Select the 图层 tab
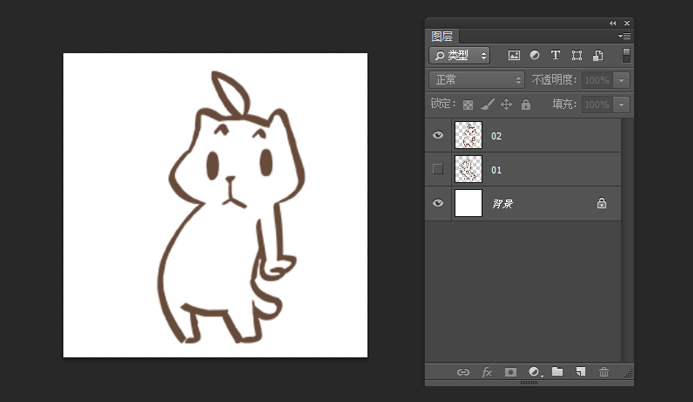Screen dimensions: 693x402 click(x=442, y=36)
